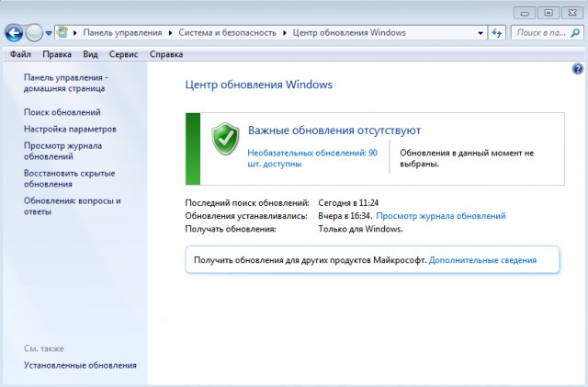The height and width of the screenshot is (387, 588).
Task: Expand arrow before Центр обновления Windows breadcrumb
Action: pos(285,33)
